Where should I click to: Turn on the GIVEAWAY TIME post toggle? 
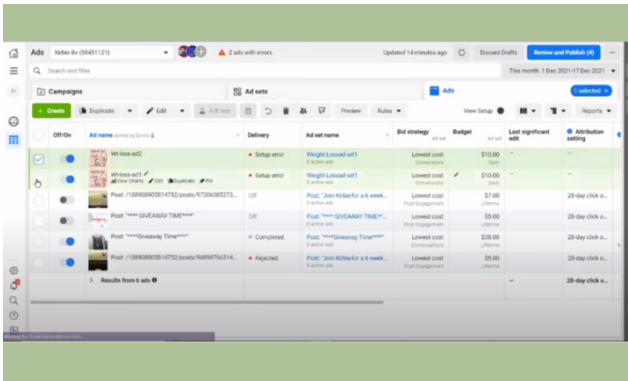tap(67, 221)
